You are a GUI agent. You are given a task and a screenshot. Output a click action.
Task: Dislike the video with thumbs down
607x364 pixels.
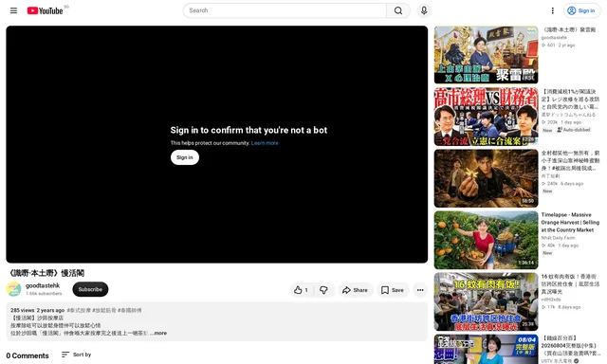click(324, 290)
